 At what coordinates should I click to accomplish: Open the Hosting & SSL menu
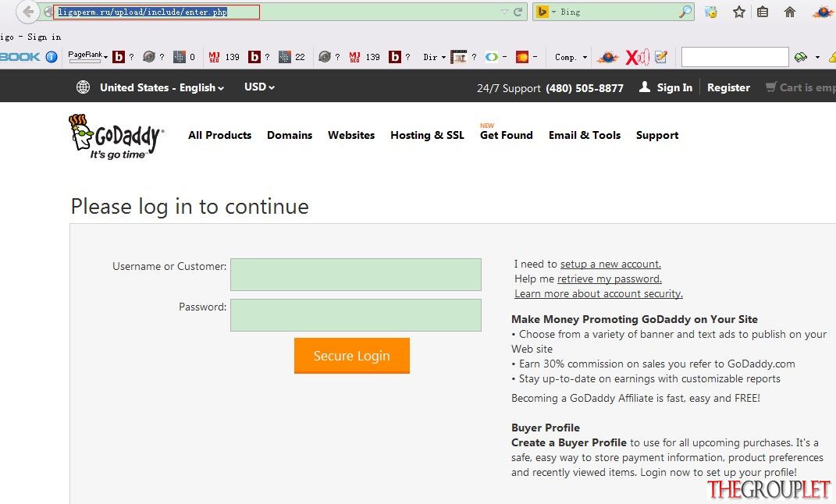427,135
